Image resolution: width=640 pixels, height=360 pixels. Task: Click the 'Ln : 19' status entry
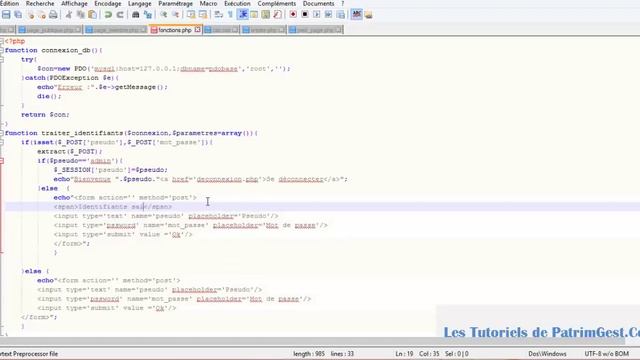click(404, 354)
